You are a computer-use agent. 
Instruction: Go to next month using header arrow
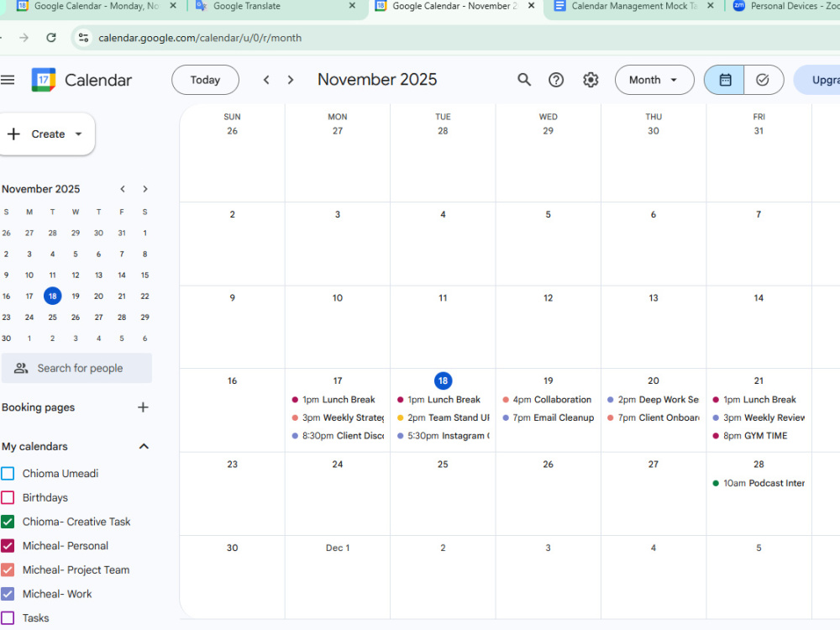click(291, 80)
